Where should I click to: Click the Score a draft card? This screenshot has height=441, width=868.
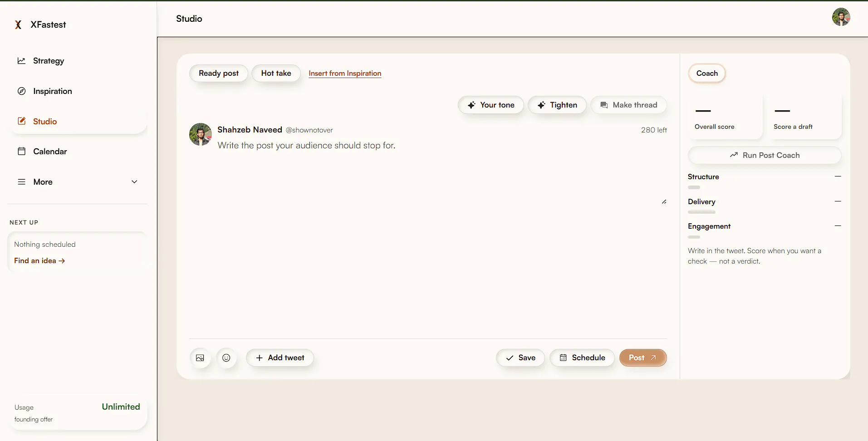804,117
